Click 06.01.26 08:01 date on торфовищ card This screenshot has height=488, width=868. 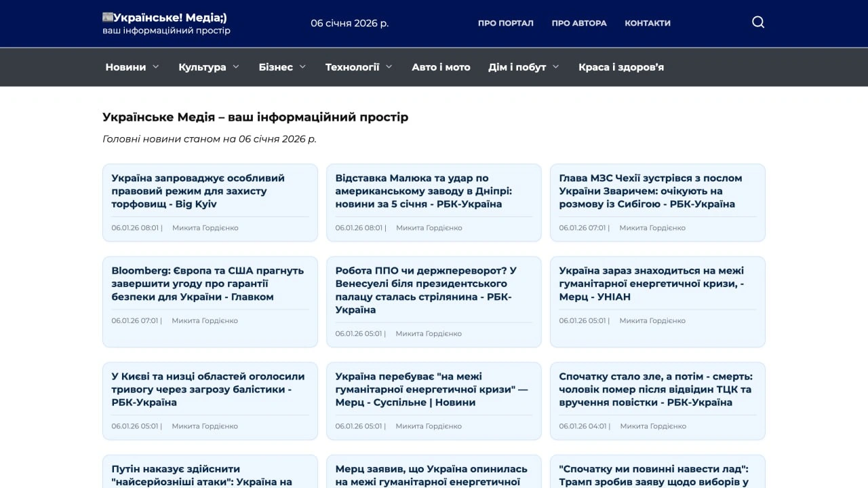pos(135,228)
